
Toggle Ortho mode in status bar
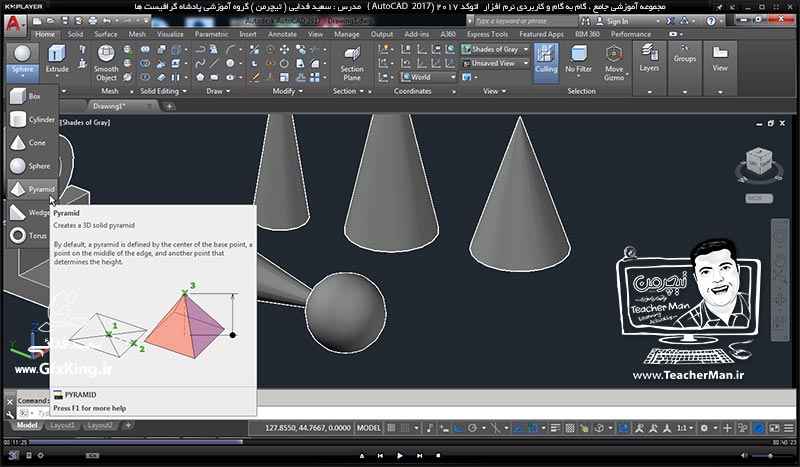(458, 428)
